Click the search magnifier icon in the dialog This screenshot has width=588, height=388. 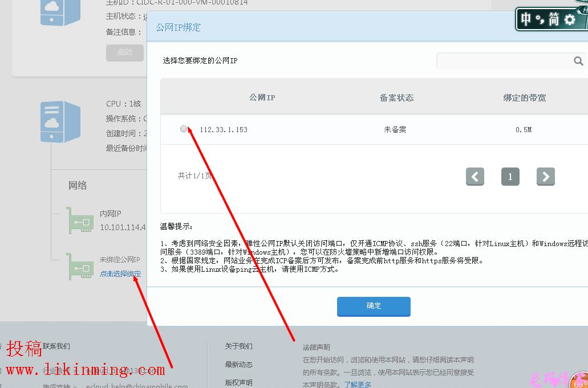pos(579,60)
